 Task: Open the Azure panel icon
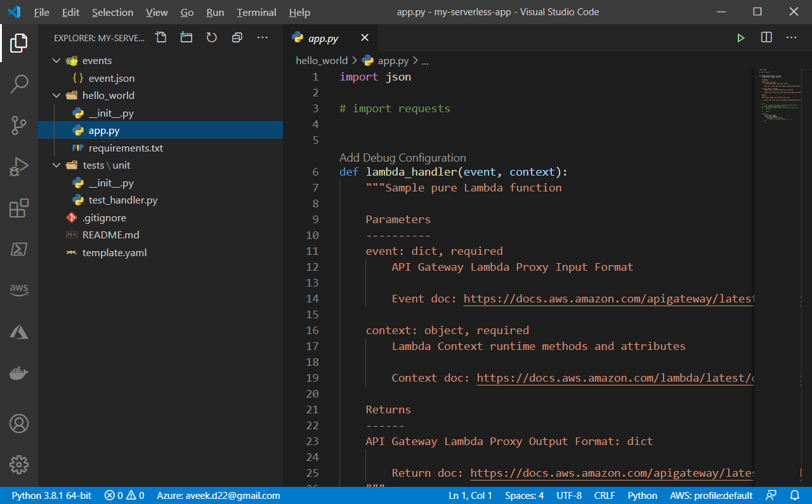(19, 331)
